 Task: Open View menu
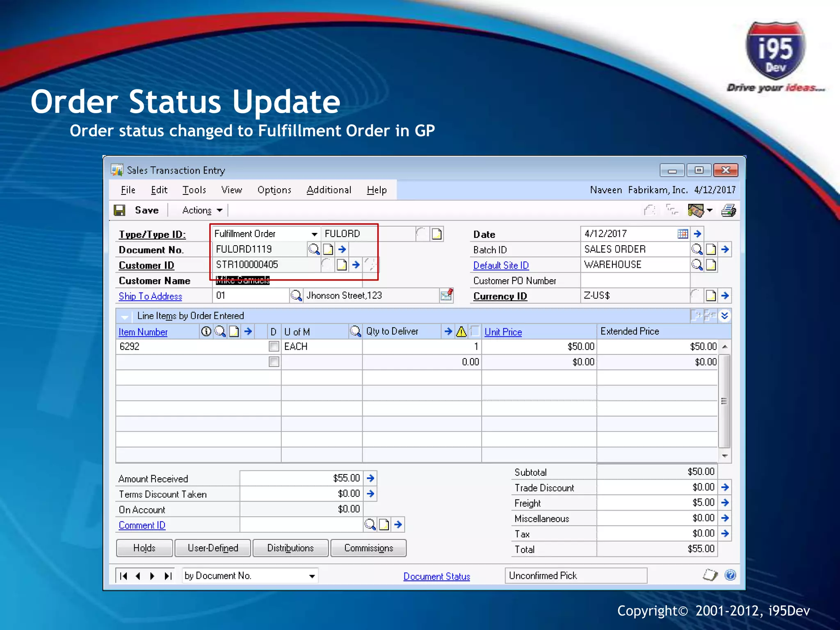[x=232, y=190]
